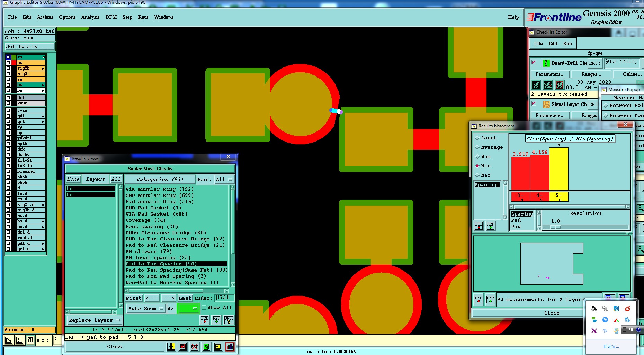Click the yellow notes icon in Results viewer
Viewport: 644px width, 355px height.
click(x=218, y=346)
